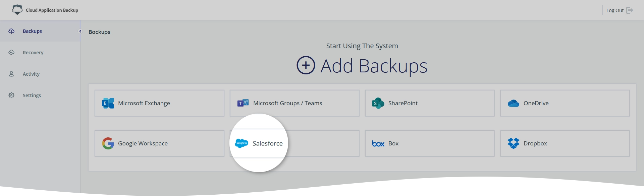Image resolution: width=644 pixels, height=196 pixels.
Task: Click the Cloud Application Backup logo icon
Action: pos(17,10)
